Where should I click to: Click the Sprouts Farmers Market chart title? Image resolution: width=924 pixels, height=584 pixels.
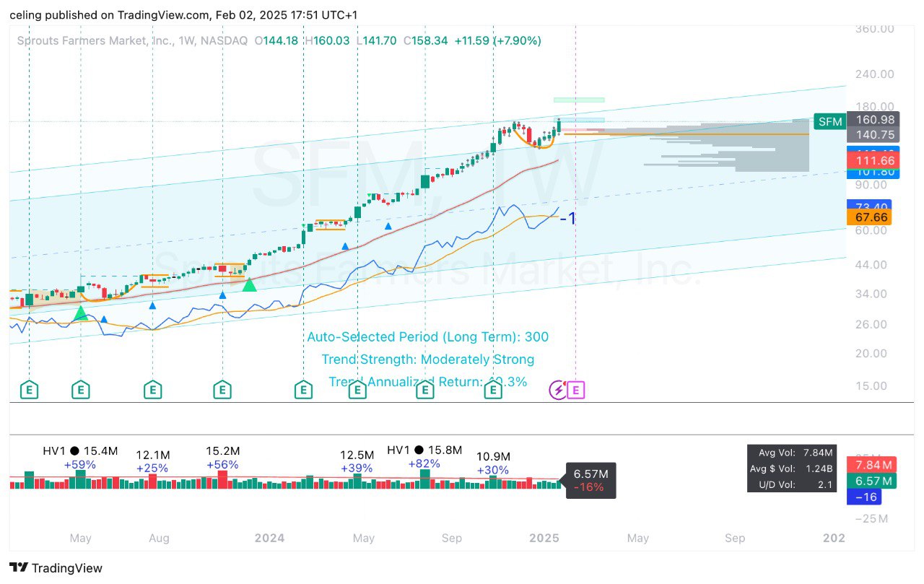[132, 41]
